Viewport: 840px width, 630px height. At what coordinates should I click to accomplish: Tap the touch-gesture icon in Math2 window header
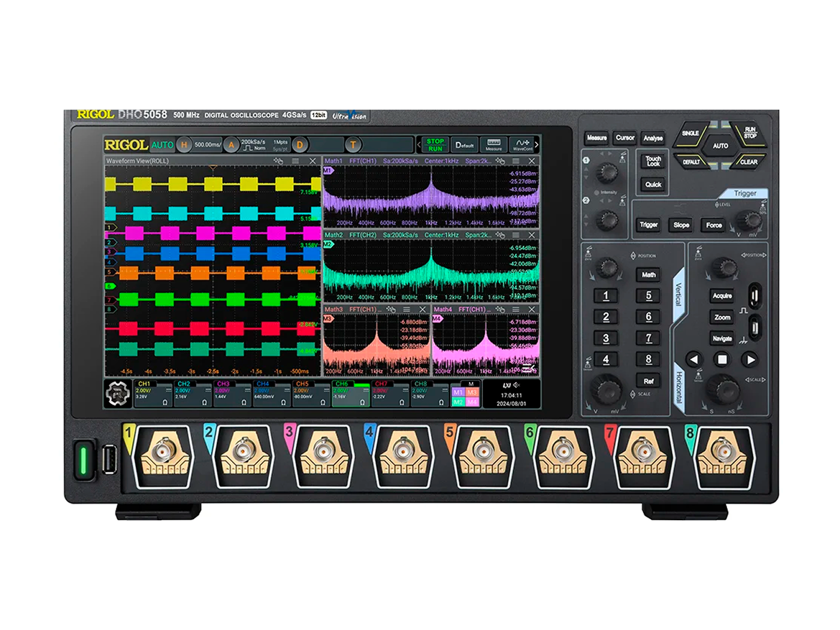pyautogui.click(x=500, y=235)
